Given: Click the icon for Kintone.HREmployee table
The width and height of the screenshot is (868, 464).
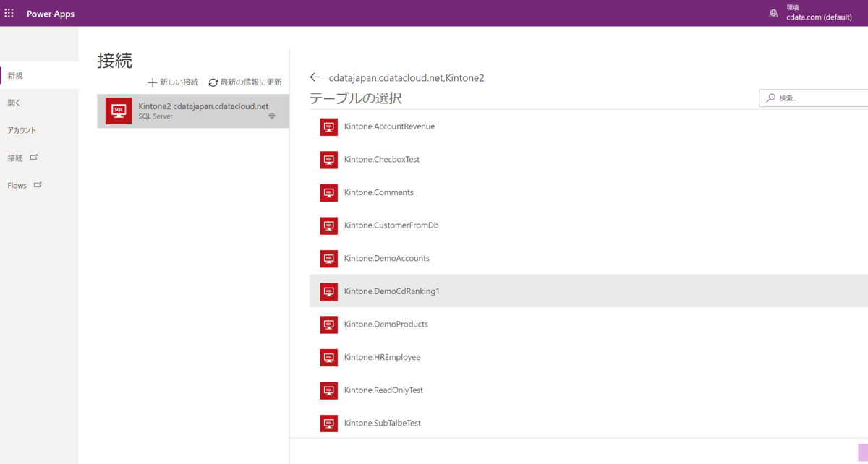Looking at the screenshot, I should click(329, 357).
